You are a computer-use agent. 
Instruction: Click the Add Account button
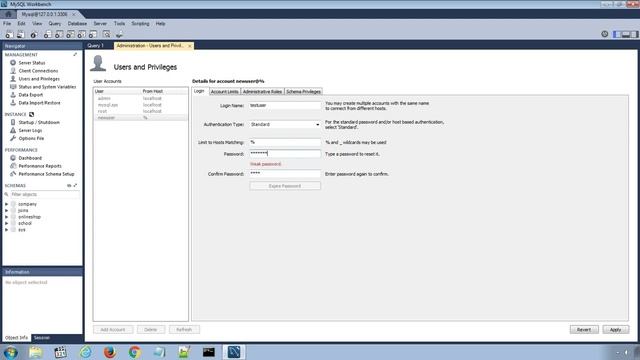[113, 330]
